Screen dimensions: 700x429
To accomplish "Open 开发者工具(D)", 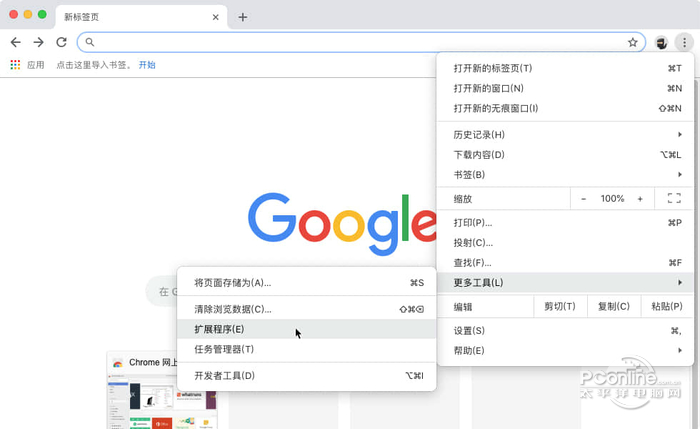I will point(307,376).
